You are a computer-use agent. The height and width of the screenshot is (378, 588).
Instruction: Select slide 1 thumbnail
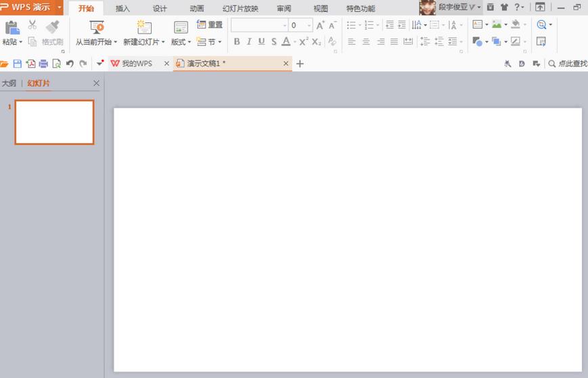[x=54, y=122]
